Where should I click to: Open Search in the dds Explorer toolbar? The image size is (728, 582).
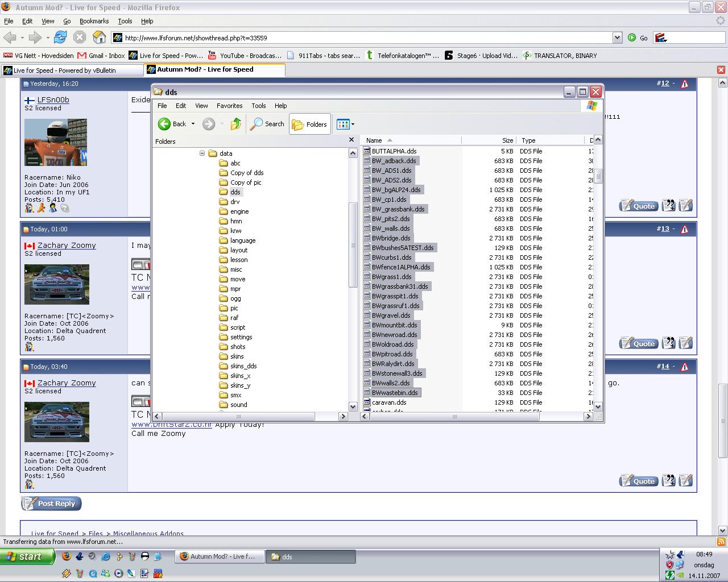click(267, 124)
